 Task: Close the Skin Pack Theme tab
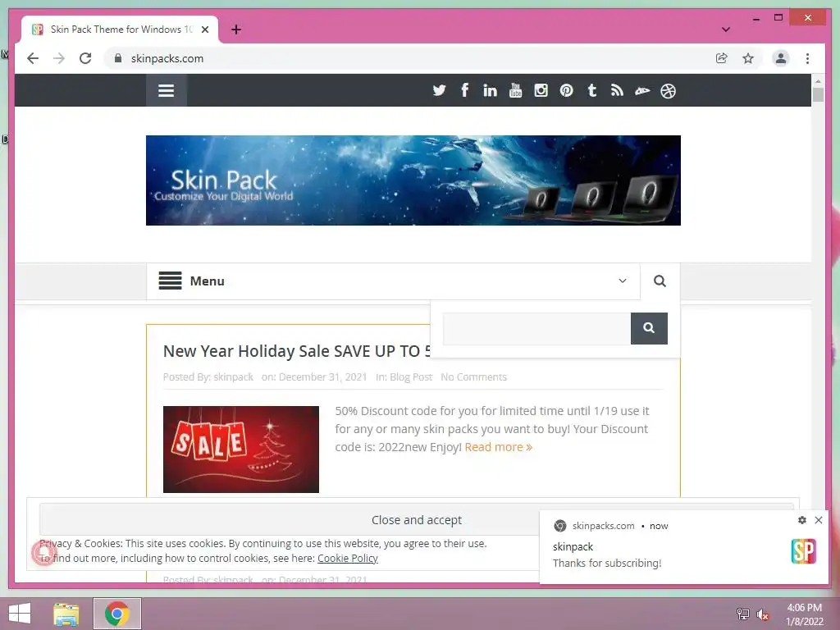(204, 30)
